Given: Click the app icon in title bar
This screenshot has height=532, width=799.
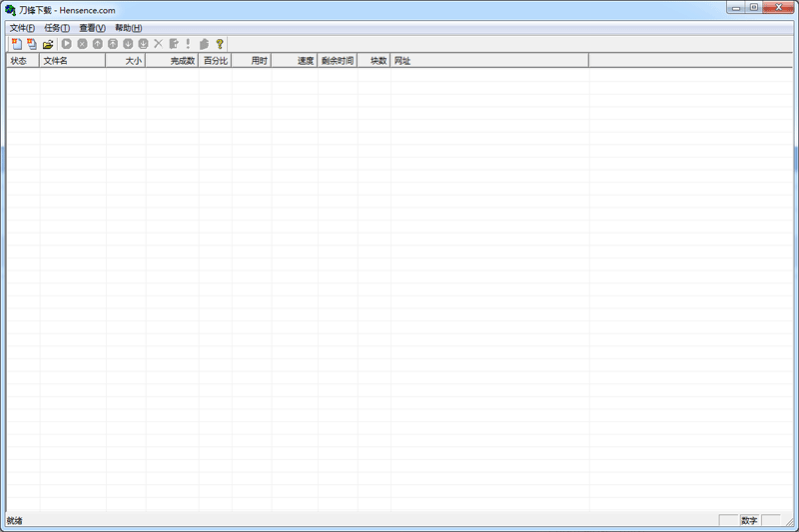Looking at the screenshot, I should (10, 10).
